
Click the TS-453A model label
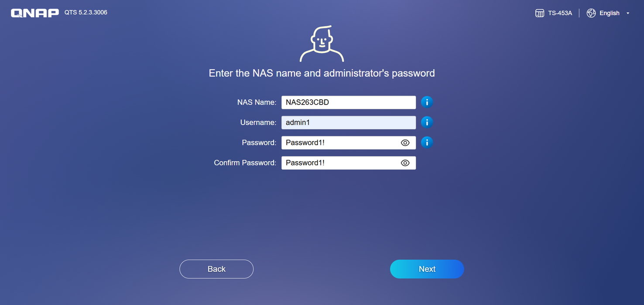[x=560, y=13]
